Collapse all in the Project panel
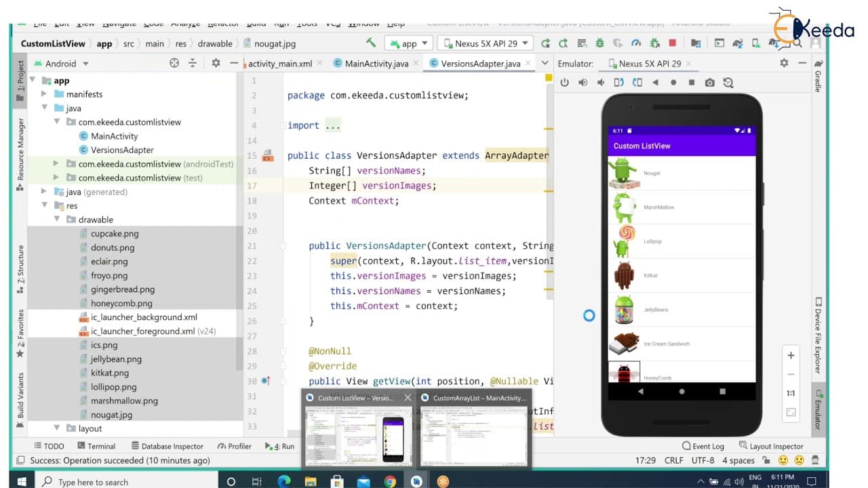 click(x=193, y=63)
